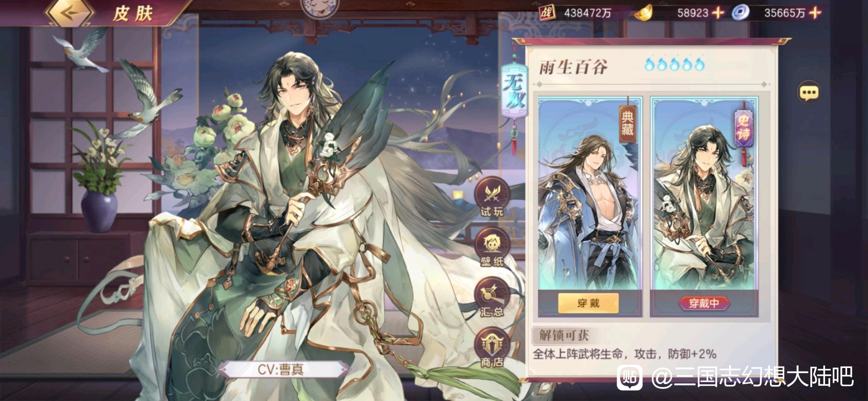Screen dimensions: 868x401
Task: Go back using the golden arrow button
Action: click(x=70, y=12)
